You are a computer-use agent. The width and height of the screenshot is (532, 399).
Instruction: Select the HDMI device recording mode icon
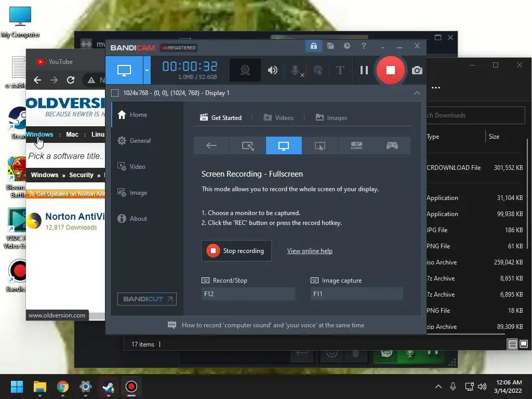pyautogui.click(x=356, y=145)
